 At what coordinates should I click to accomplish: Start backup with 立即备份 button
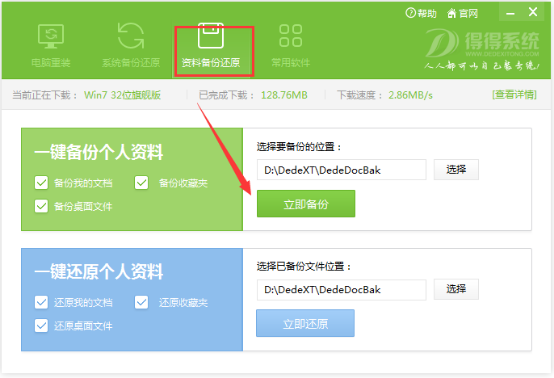point(306,204)
